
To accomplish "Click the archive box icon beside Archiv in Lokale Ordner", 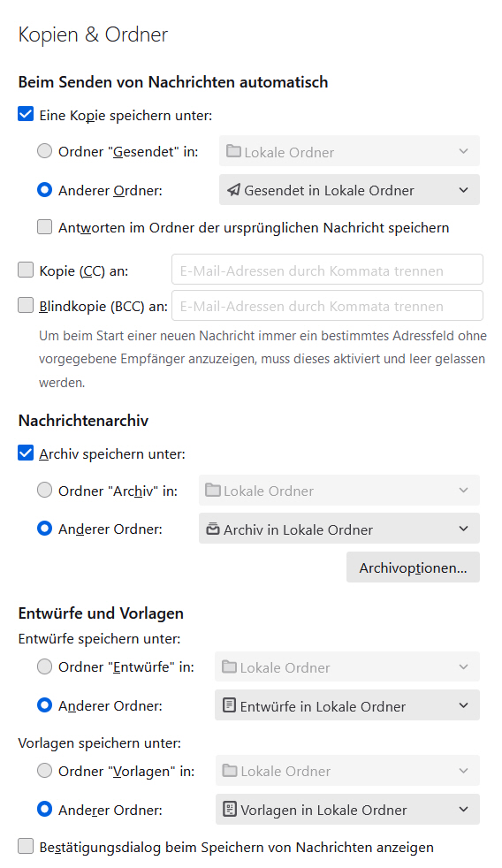I will [213, 529].
